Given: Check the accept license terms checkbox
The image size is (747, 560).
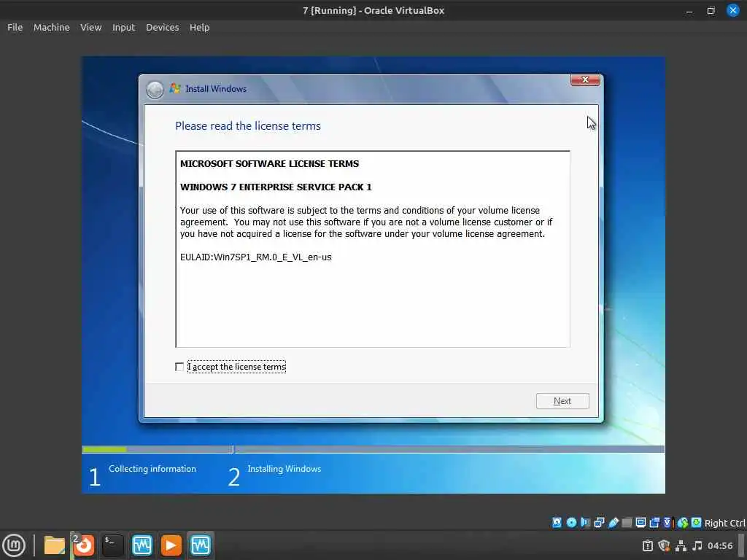Looking at the screenshot, I should click(179, 367).
